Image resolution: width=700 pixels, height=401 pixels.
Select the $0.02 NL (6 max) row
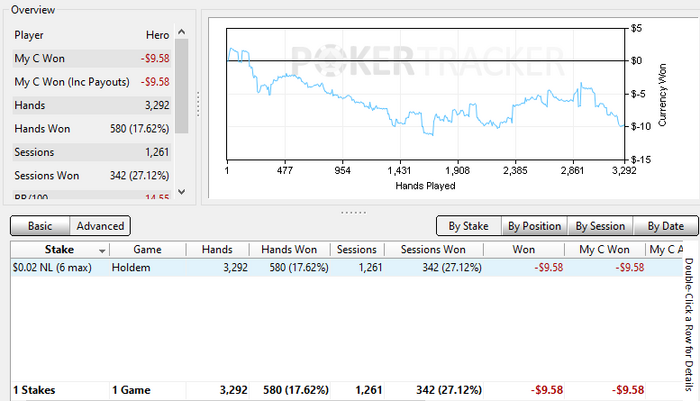(x=346, y=267)
